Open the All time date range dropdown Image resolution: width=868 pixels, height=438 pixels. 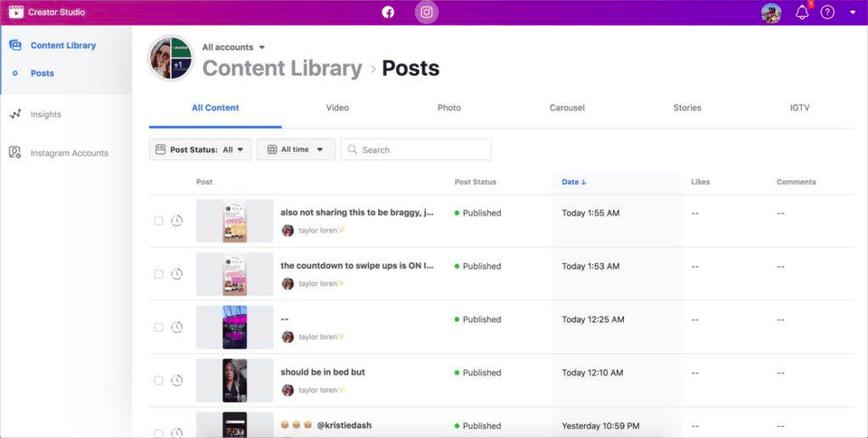(296, 149)
